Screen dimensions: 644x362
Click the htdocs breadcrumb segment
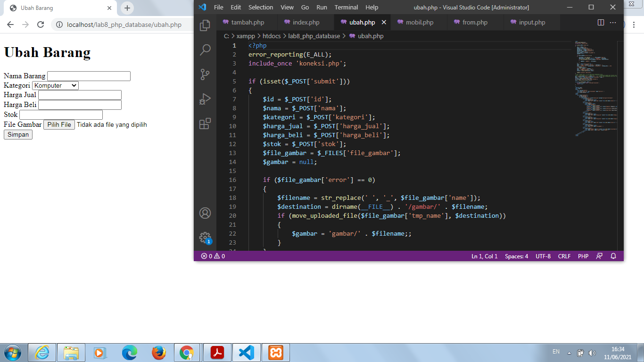[272, 36]
